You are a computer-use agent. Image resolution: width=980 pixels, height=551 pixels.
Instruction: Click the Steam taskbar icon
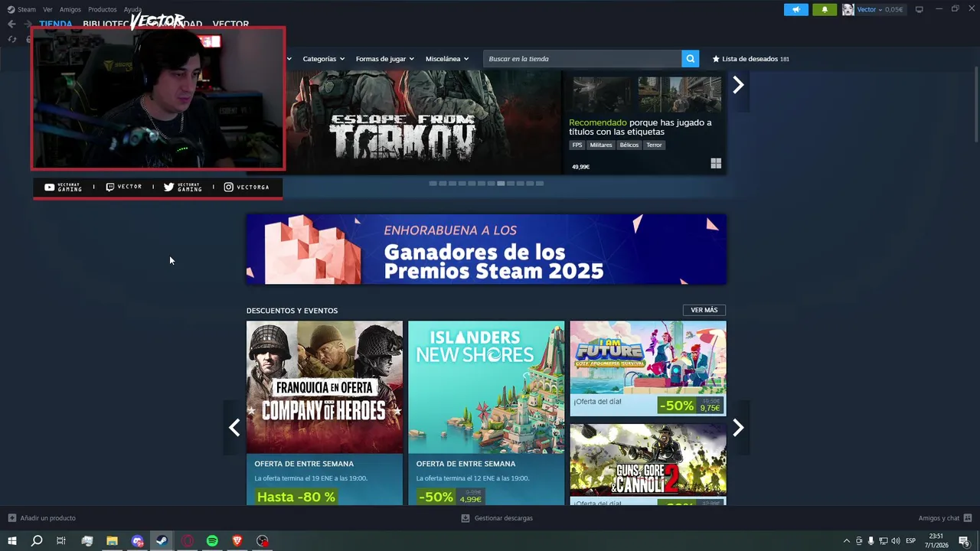pos(162,541)
